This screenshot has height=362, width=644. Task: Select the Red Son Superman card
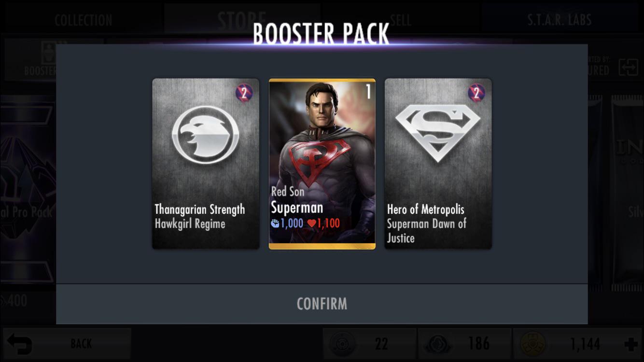(322, 164)
